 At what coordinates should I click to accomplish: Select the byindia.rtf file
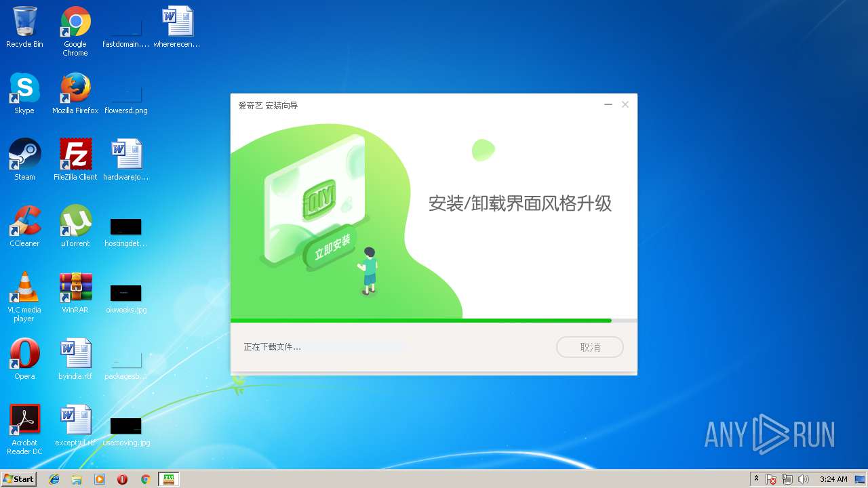[x=75, y=359]
